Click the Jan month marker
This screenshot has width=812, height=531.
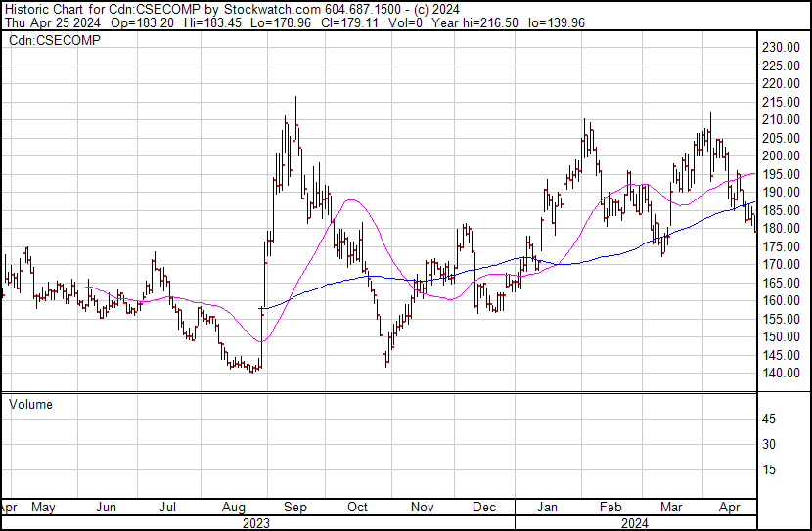click(547, 508)
